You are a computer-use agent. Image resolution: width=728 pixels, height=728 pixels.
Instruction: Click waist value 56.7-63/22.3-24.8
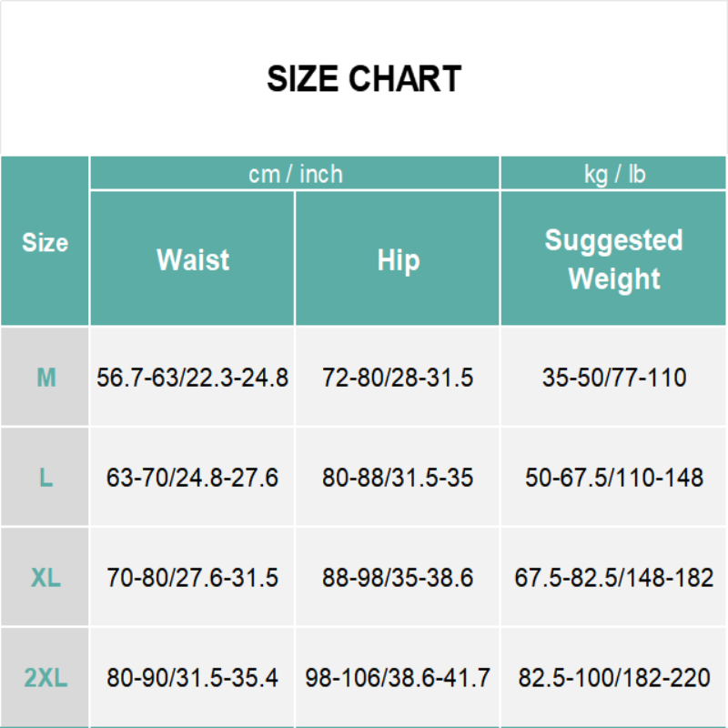193,377
